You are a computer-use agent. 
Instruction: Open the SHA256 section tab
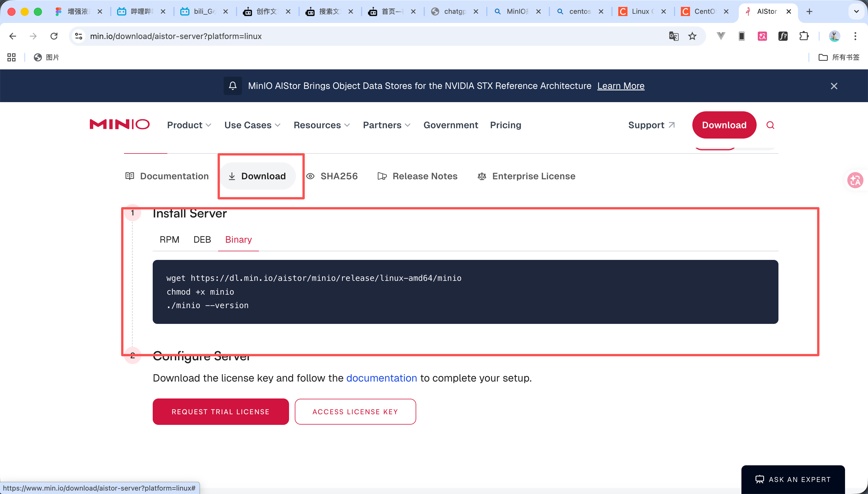point(332,176)
